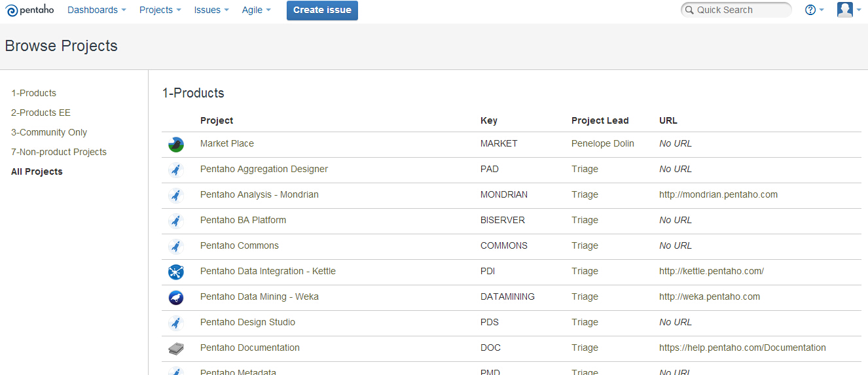Click the Pentaho Data Integration Kettle icon
This screenshot has width=868, height=375.
175,272
